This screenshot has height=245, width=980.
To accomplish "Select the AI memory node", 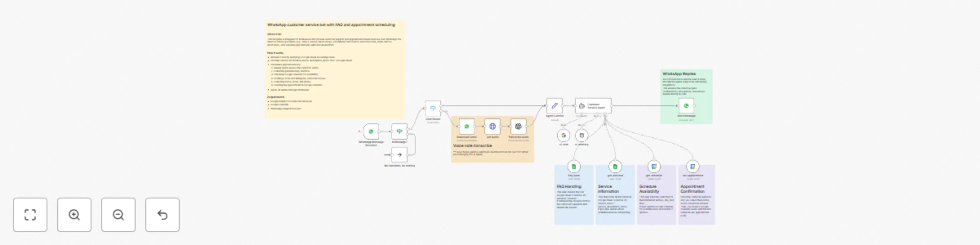I will (582, 135).
